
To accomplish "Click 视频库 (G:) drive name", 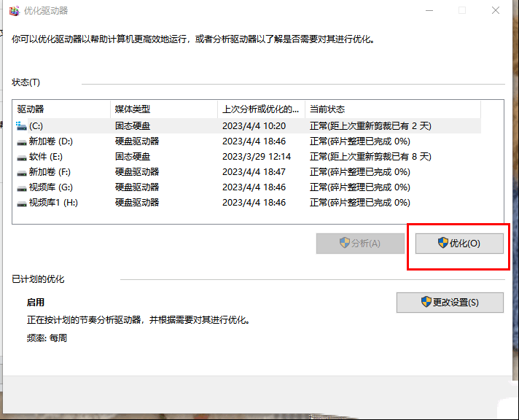I will tap(50, 187).
